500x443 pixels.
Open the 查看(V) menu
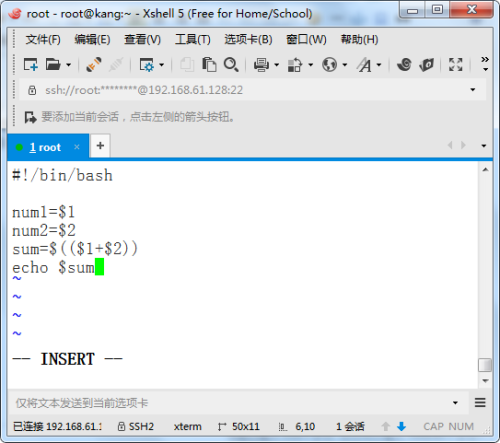coord(142,39)
